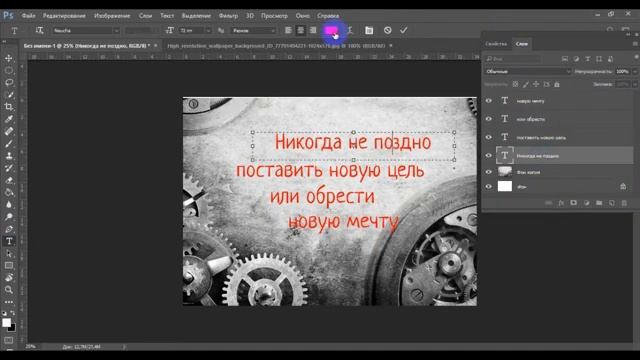The width and height of the screenshot is (640, 360).
Task: Open the Фильтр menu
Action: [x=228, y=16]
